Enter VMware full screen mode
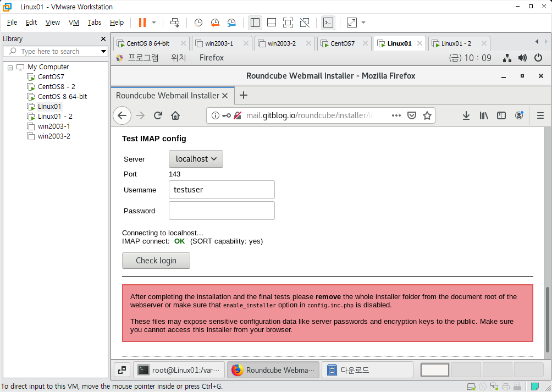The image size is (552, 392). click(x=288, y=23)
